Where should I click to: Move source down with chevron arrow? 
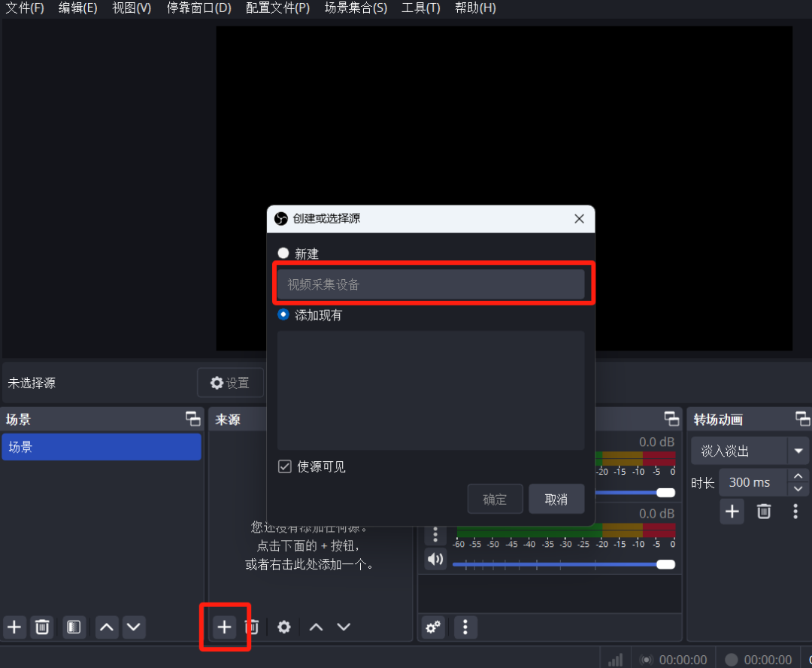pos(344,627)
